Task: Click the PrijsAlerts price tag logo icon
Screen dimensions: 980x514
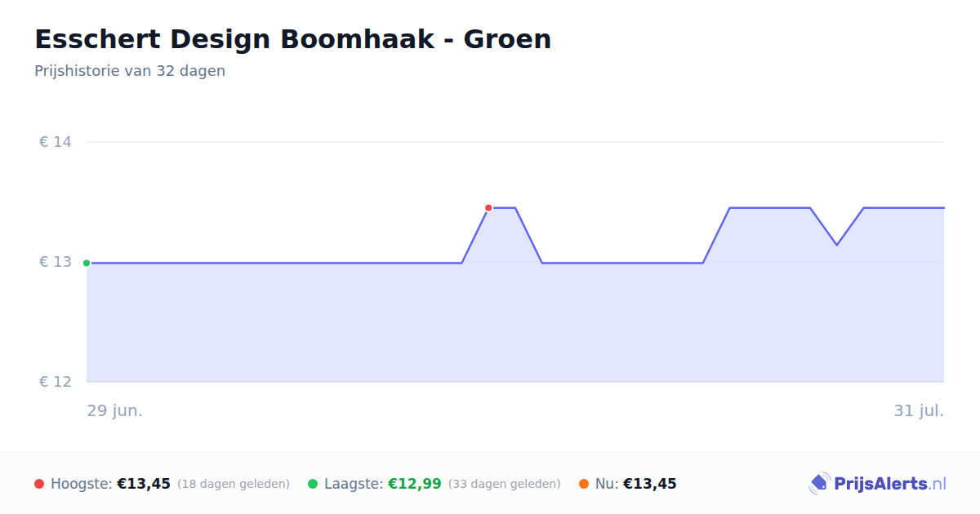Action: (x=820, y=484)
